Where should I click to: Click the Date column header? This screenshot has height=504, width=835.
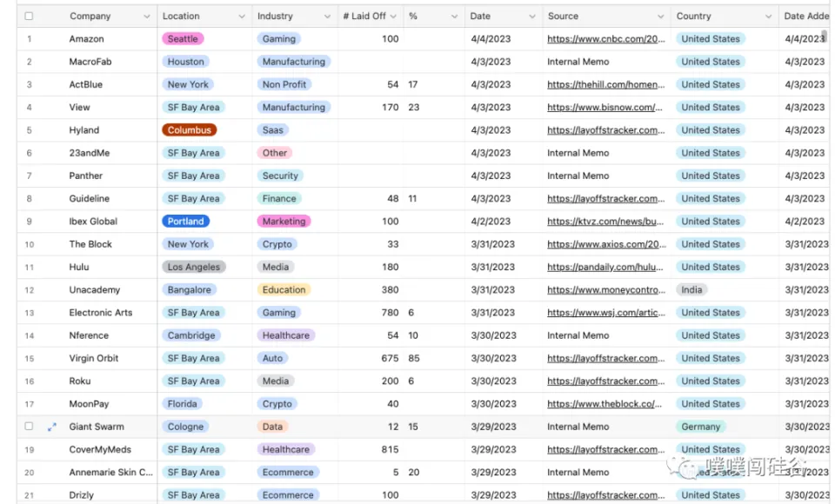point(480,17)
